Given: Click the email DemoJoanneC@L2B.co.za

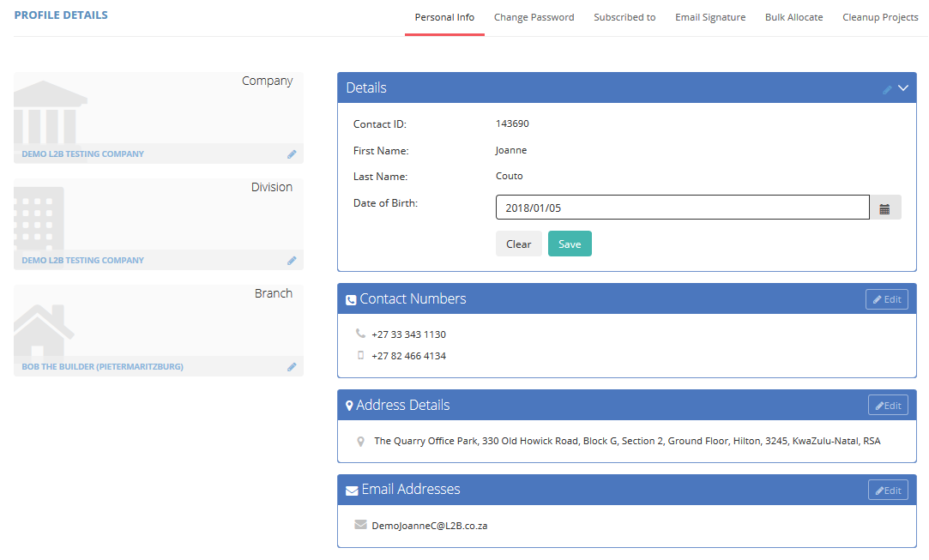Looking at the screenshot, I should [430, 526].
